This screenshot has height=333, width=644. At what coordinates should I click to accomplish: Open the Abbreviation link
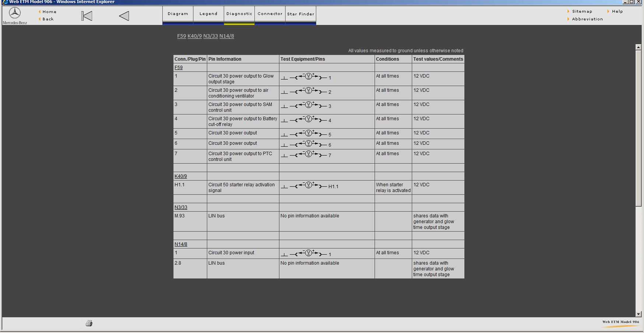(587, 19)
